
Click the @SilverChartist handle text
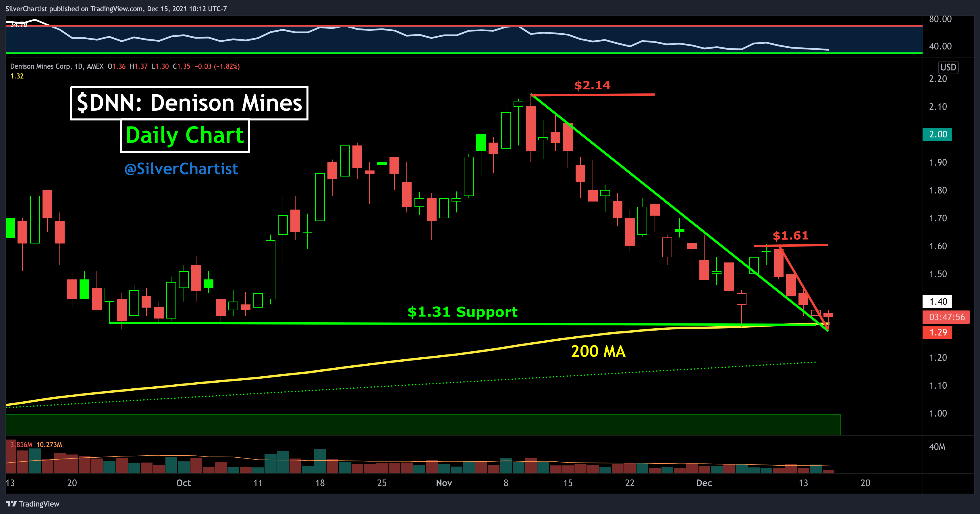click(181, 169)
